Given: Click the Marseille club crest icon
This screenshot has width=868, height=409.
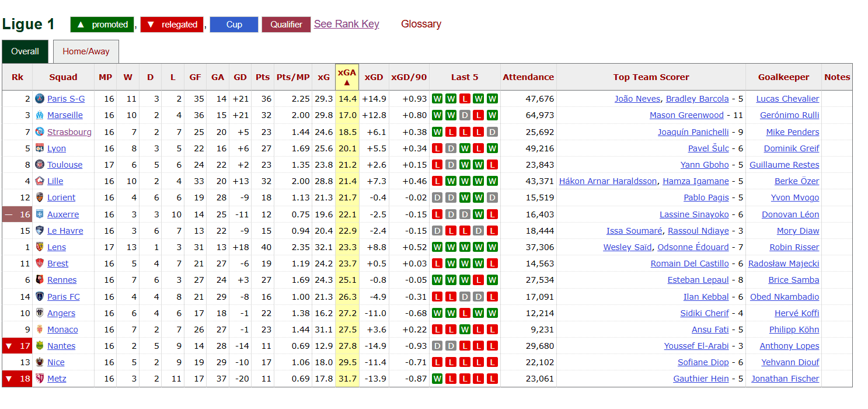Looking at the screenshot, I should coord(40,115).
